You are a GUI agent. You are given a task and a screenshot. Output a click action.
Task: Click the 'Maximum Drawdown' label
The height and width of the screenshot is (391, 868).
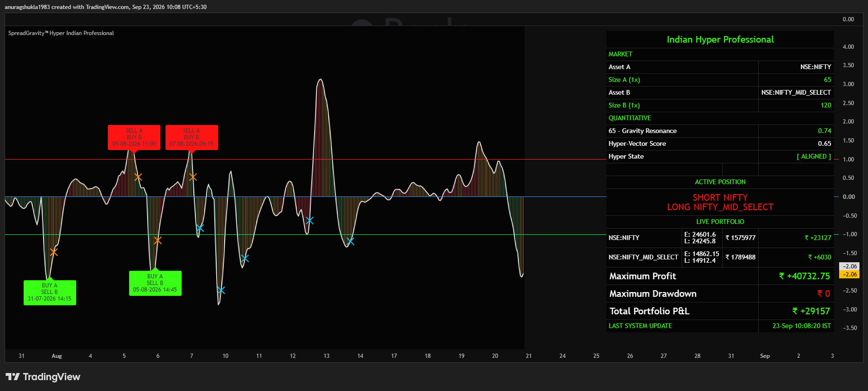pyautogui.click(x=653, y=294)
